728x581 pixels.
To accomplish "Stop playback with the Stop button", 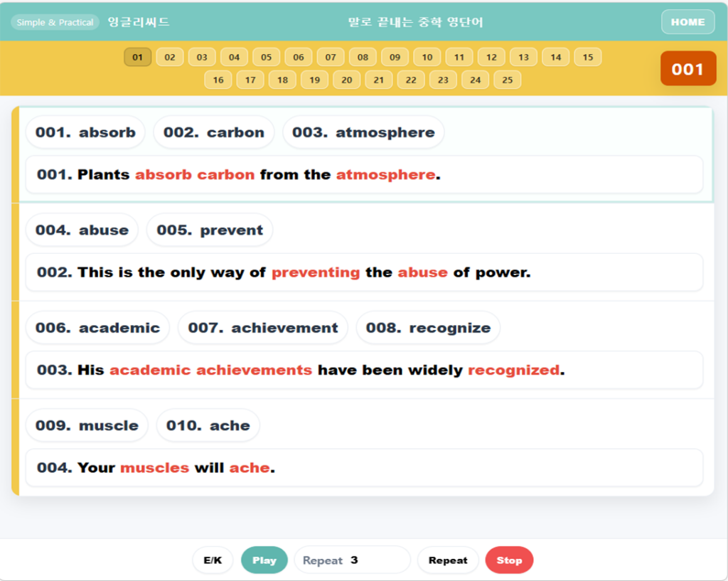I will [509, 560].
